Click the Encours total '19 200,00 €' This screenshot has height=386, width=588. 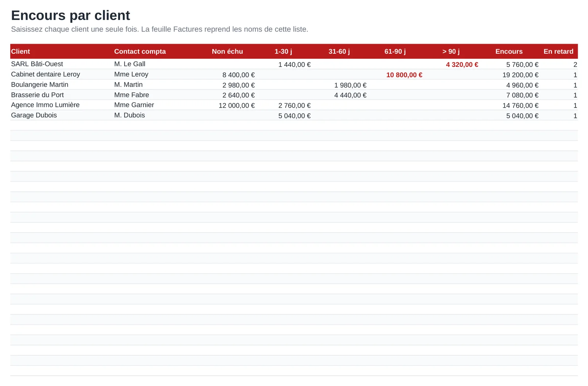(x=520, y=75)
